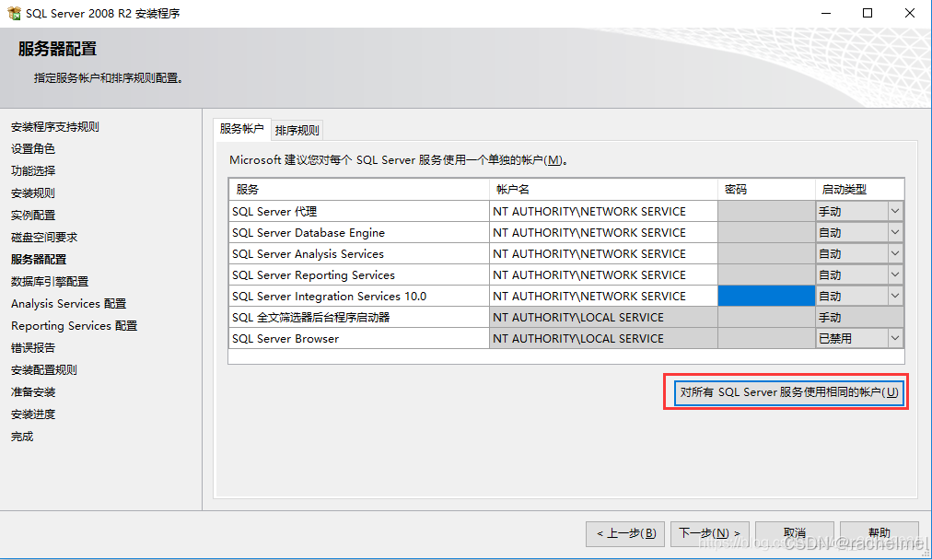
Task: Click the password field for Integration Services 10.0
Action: pyautogui.click(x=764, y=296)
